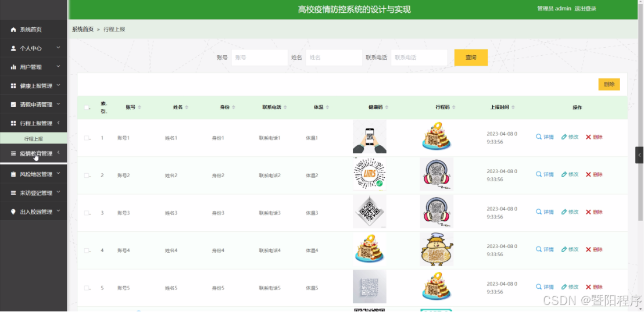644x312 pixels.
Task: Click the list icon beside 疫情教育管理
Action: tap(13, 153)
